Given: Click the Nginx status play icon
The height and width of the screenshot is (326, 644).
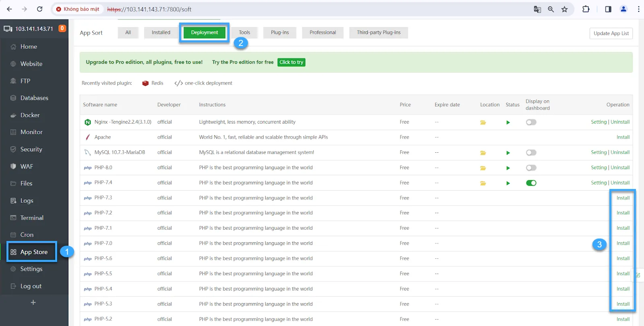Looking at the screenshot, I should [508, 123].
